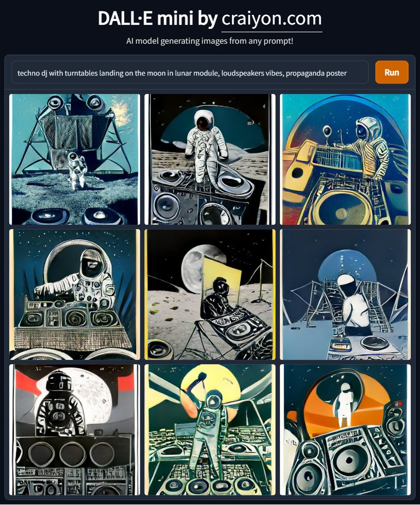
Task: Click the orange Run button
Action: tap(392, 72)
